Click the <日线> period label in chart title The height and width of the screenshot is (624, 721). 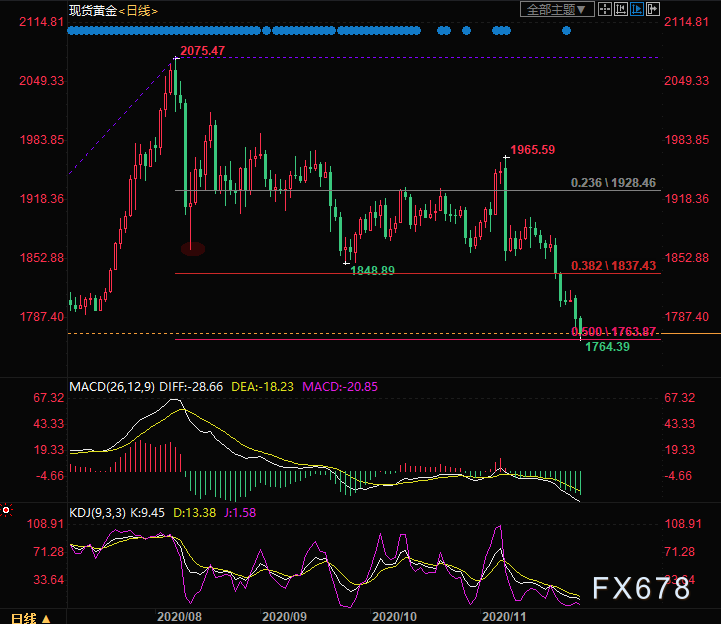pos(138,11)
